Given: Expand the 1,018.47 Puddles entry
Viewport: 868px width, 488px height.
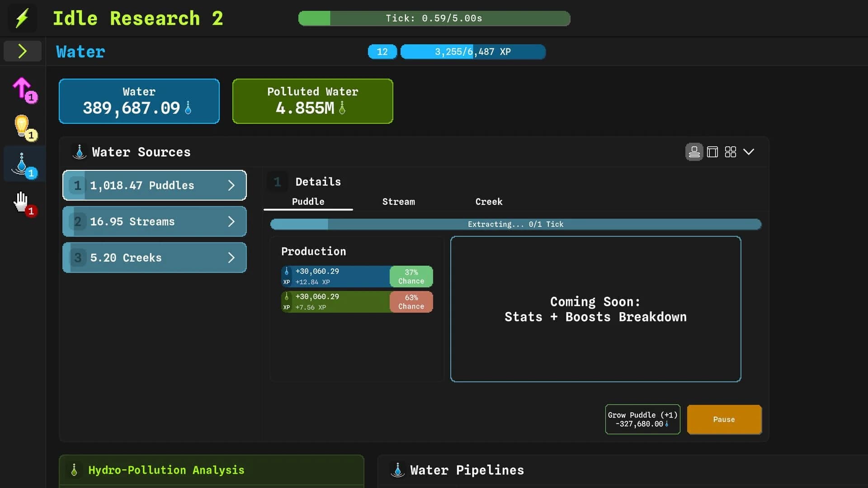Looking at the screenshot, I should point(231,185).
